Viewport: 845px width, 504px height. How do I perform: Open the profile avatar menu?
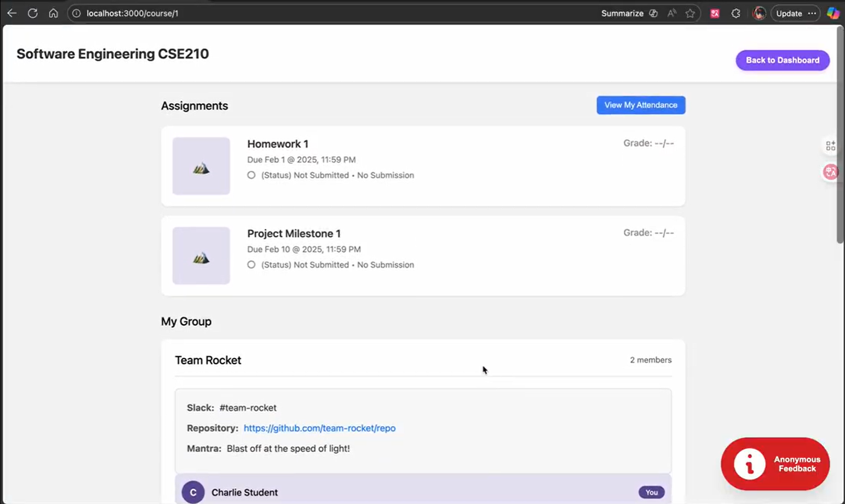tap(759, 13)
